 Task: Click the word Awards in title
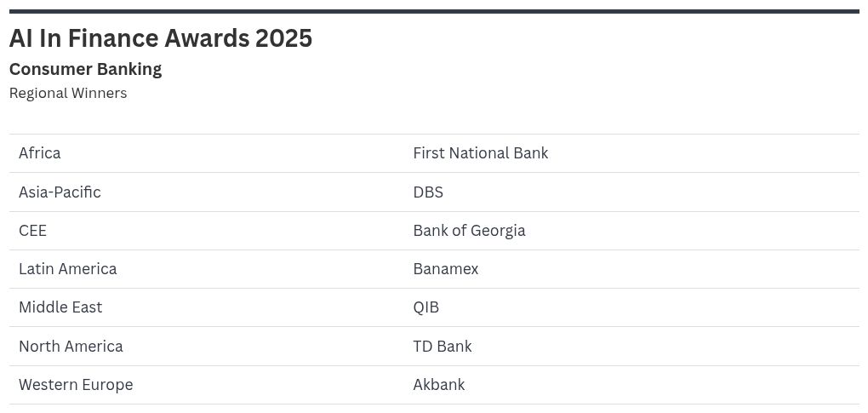pyautogui.click(x=207, y=38)
